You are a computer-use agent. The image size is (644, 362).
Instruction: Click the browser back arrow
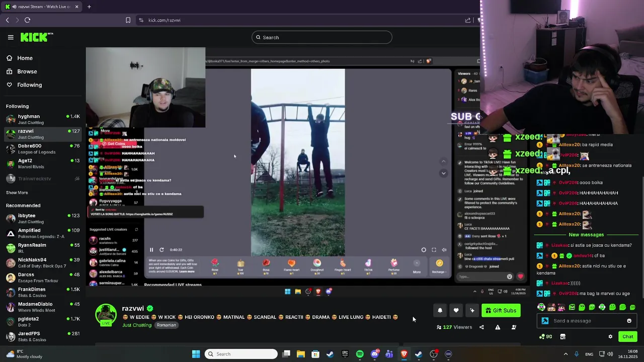7,20
